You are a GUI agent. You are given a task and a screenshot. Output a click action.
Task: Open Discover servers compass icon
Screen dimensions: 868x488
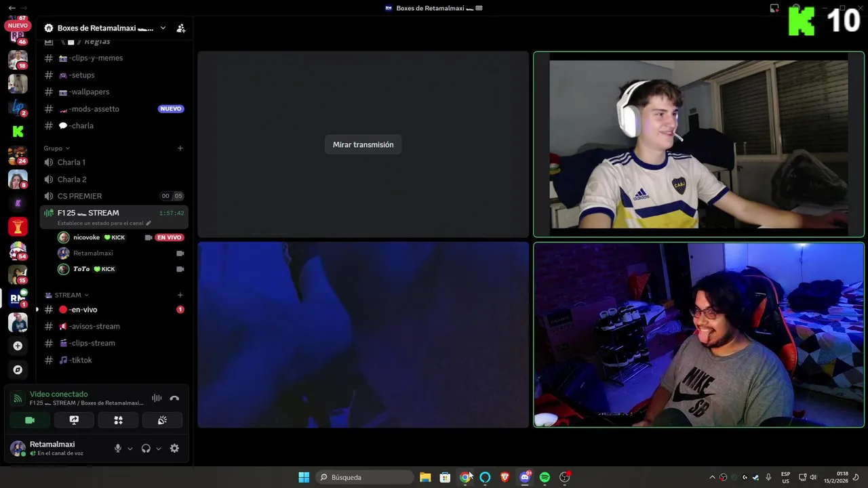click(x=18, y=370)
